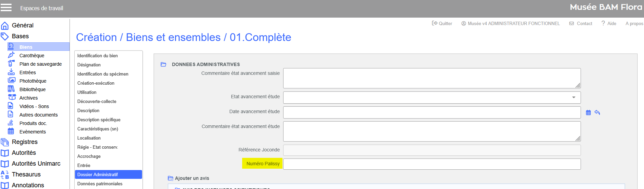Select Bibliothèque in the sidebar
Image resolution: width=644 pixels, height=189 pixels.
pos(32,89)
